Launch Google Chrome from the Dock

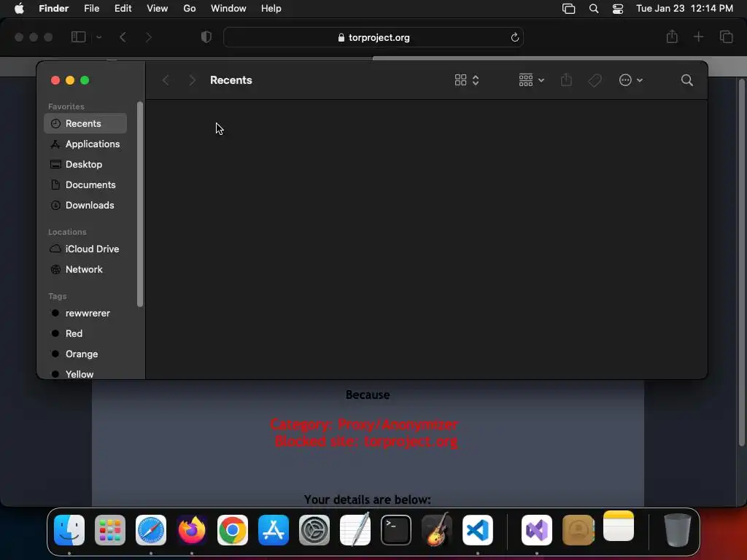pyautogui.click(x=233, y=530)
